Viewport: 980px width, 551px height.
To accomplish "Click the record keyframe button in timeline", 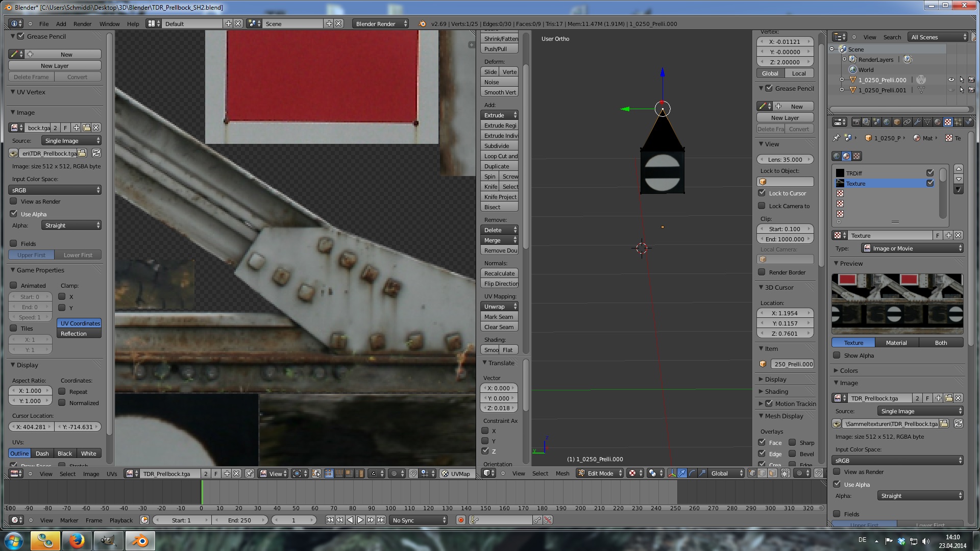I will point(460,520).
